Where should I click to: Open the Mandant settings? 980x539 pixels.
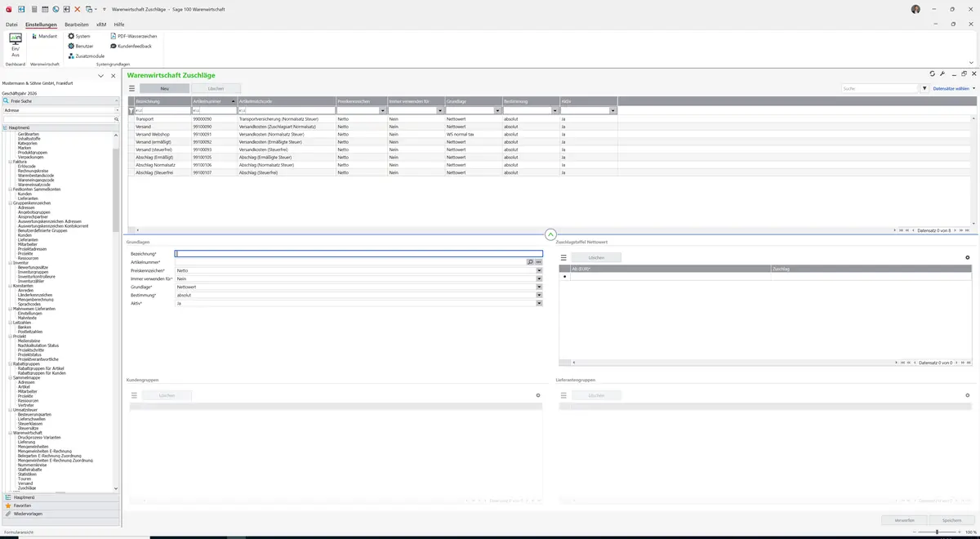click(43, 36)
